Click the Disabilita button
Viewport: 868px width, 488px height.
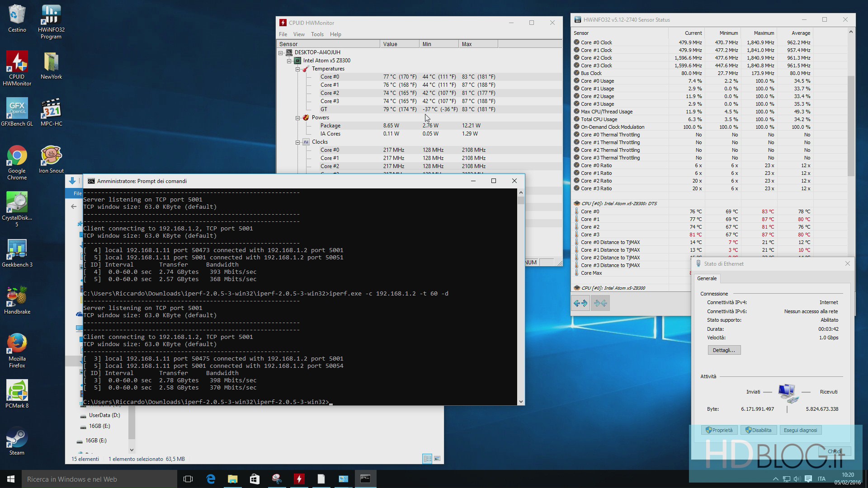pyautogui.click(x=759, y=430)
